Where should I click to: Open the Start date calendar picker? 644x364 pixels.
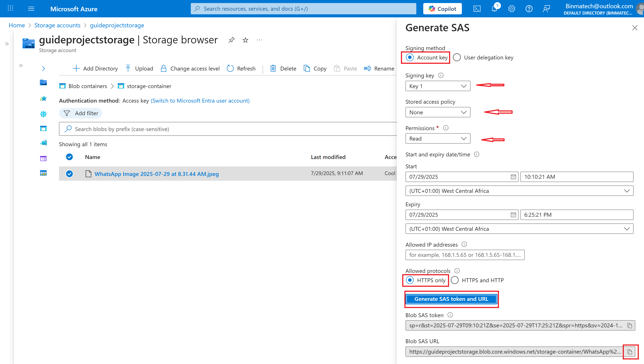pyautogui.click(x=513, y=177)
